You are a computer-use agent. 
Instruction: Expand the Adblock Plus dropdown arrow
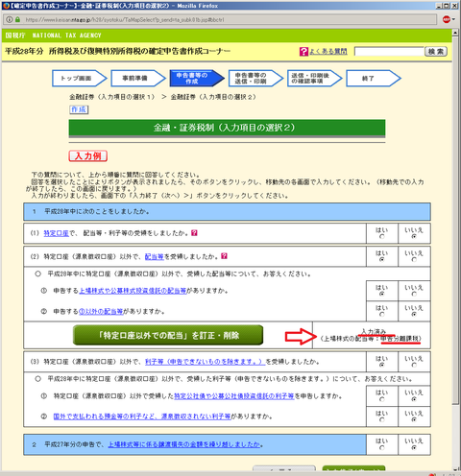453,19
